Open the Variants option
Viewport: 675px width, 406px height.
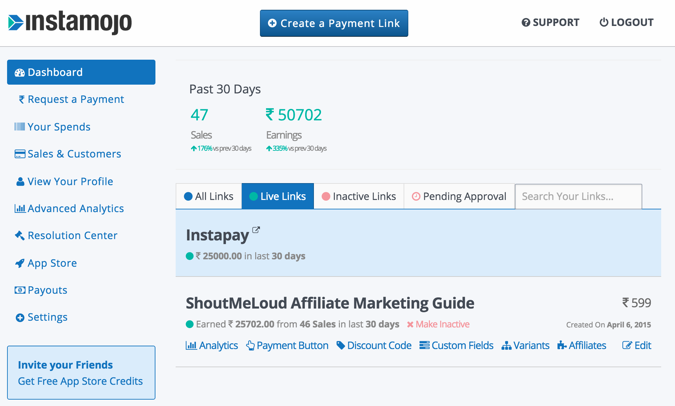pyautogui.click(x=525, y=345)
